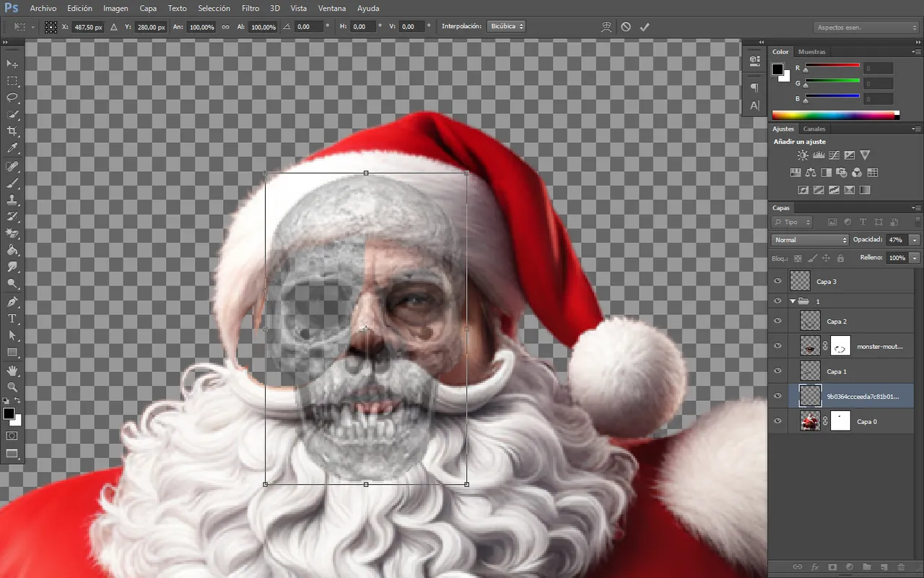Viewport: 924px width, 578px height.
Task: Select the Rectangle shape tool
Action: (x=12, y=353)
